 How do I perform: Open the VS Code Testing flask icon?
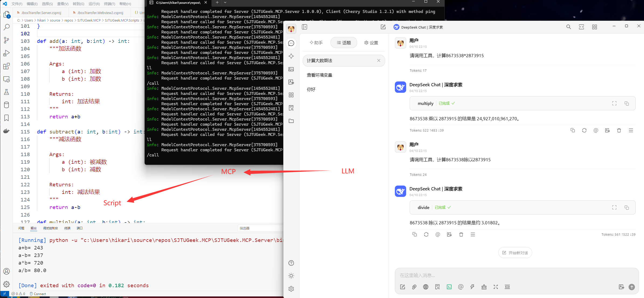click(6, 92)
